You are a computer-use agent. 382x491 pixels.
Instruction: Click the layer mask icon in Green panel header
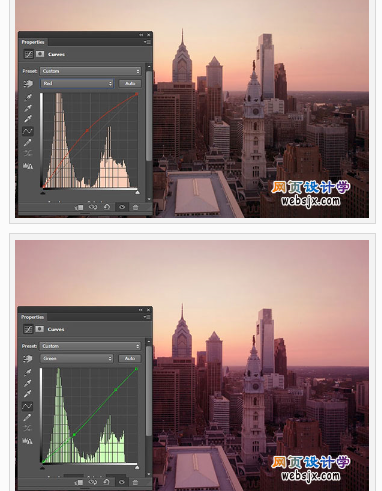pos(40,329)
